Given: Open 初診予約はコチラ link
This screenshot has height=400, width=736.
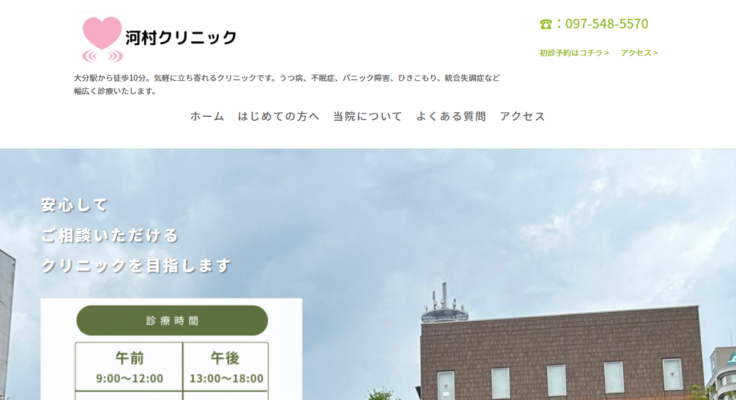Looking at the screenshot, I should [x=574, y=53].
